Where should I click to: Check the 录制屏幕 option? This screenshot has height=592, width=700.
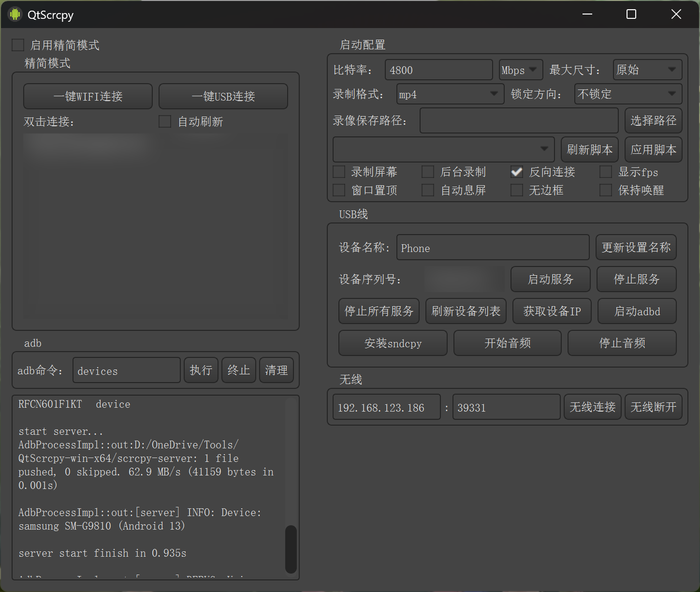[339, 172]
